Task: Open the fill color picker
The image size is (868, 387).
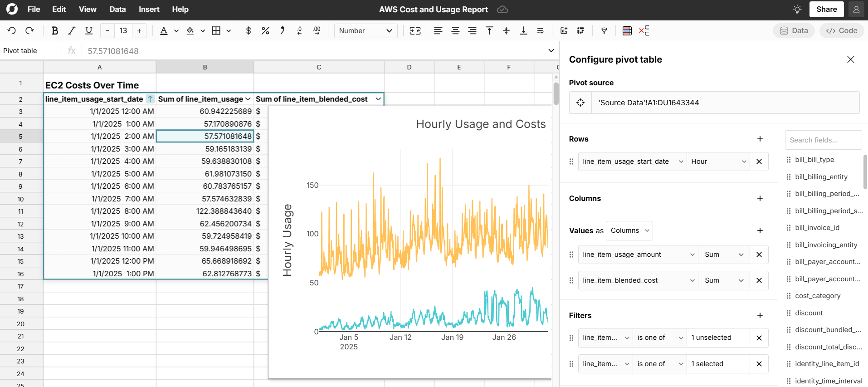Action: tap(190, 31)
